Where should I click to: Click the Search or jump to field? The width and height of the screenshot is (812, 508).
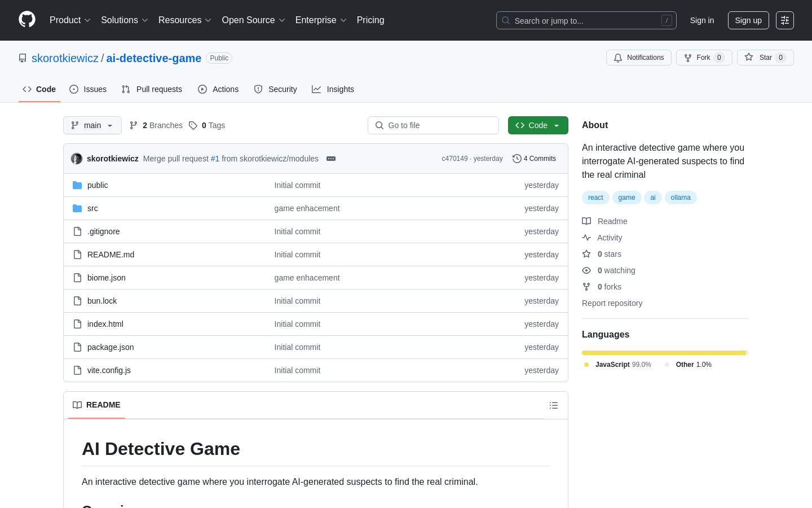coord(586,20)
